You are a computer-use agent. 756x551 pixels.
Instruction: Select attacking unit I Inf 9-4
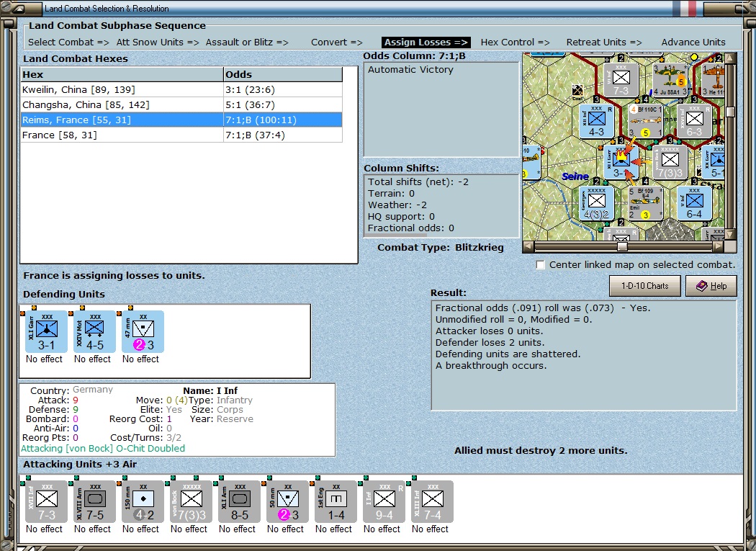(x=384, y=501)
